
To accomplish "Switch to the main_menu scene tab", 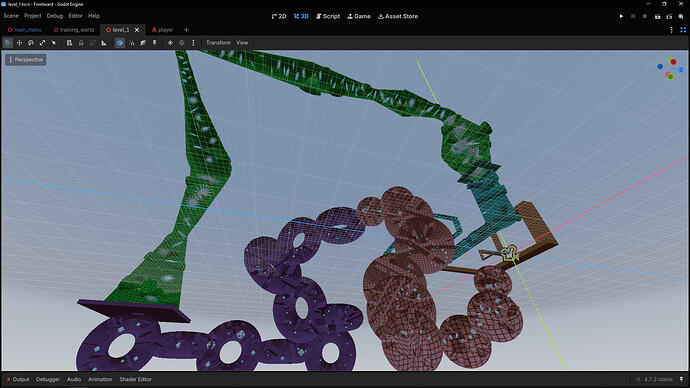I will pyautogui.click(x=25, y=30).
